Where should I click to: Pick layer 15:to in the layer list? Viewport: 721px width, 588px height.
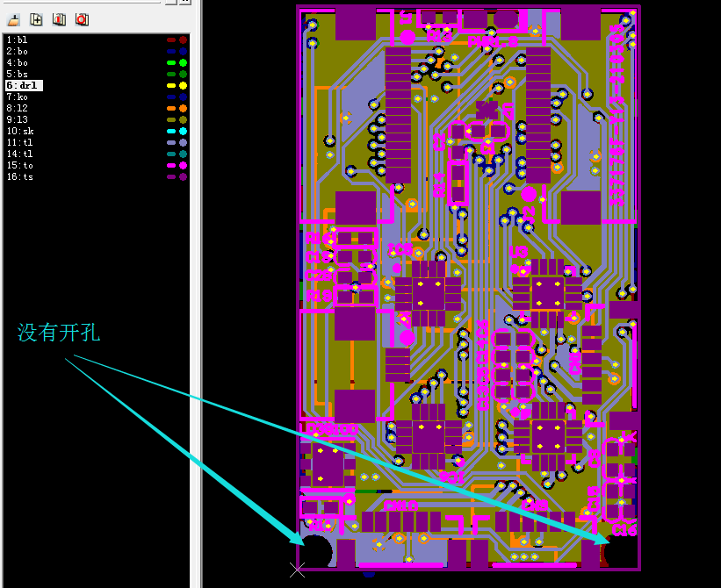(19, 165)
